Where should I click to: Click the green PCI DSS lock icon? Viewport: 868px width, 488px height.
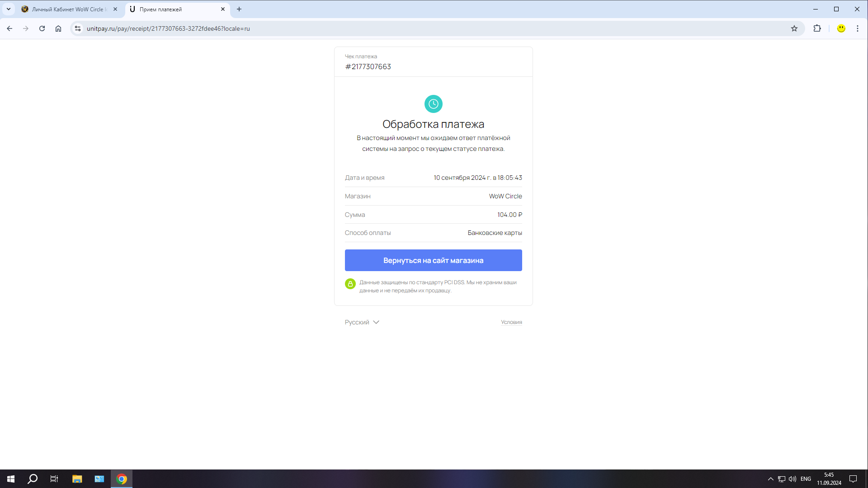pyautogui.click(x=350, y=284)
